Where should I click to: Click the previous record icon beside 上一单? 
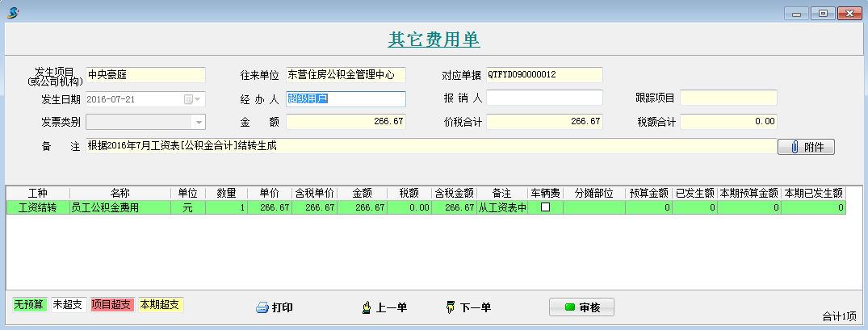click(366, 307)
